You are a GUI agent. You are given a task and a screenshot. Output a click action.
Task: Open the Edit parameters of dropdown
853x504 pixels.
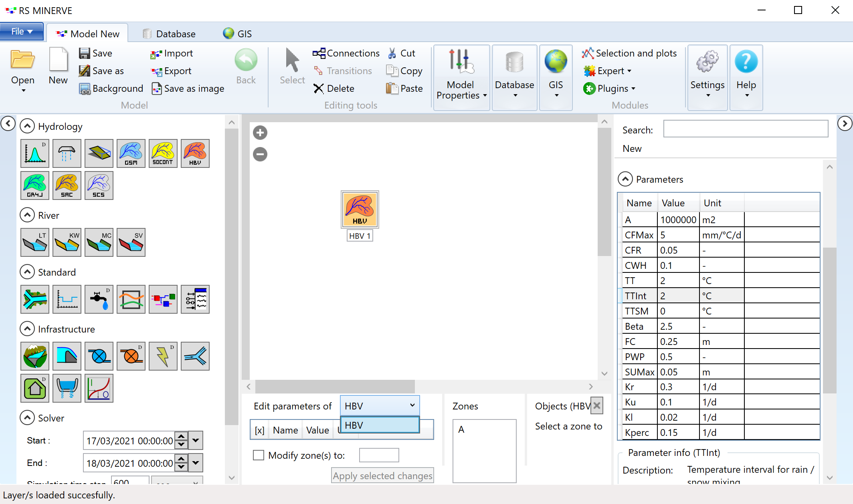tap(380, 406)
